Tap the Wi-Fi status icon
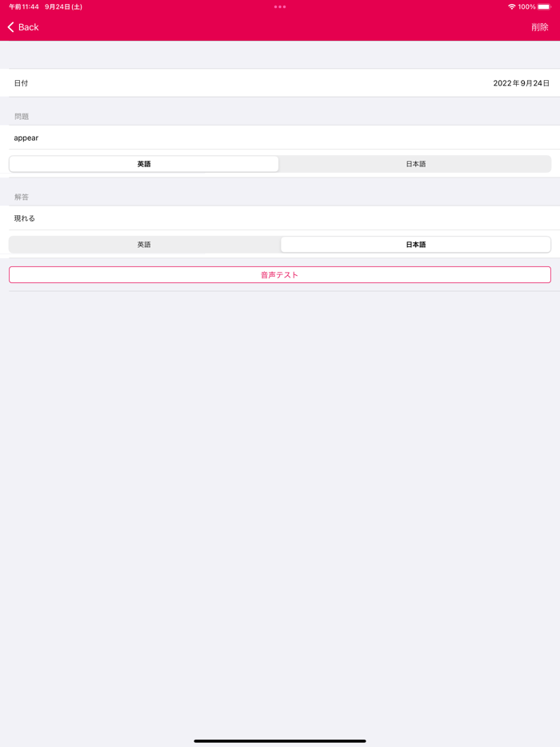The image size is (560, 747). (511, 6)
